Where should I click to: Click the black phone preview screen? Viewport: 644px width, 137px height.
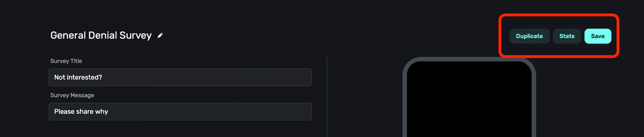(469, 103)
